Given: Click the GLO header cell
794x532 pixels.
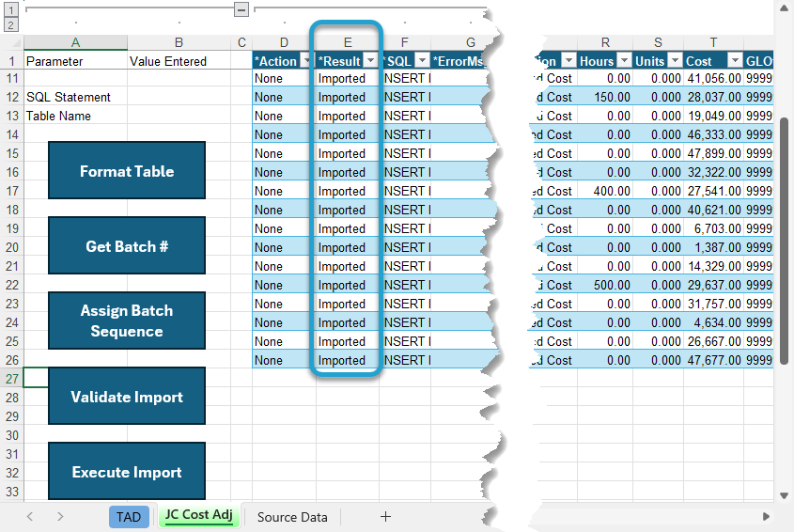Looking at the screenshot, I should [x=758, y=61].
